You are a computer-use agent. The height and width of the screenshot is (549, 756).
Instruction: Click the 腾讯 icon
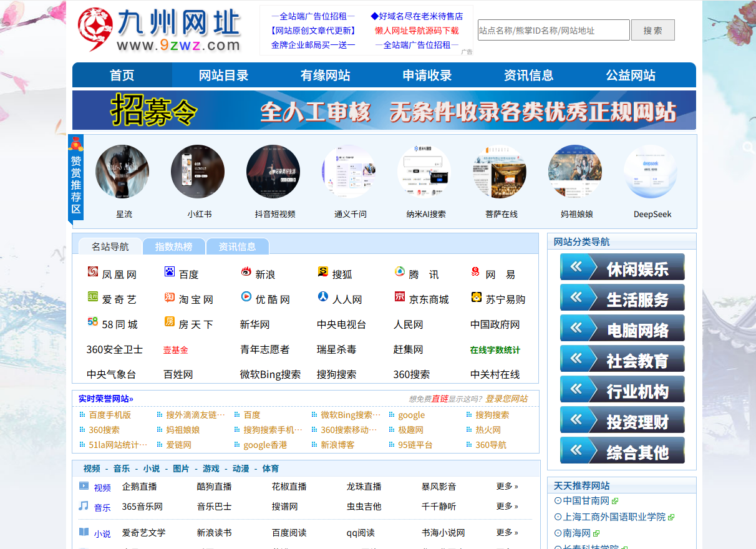tap(400, 271)
